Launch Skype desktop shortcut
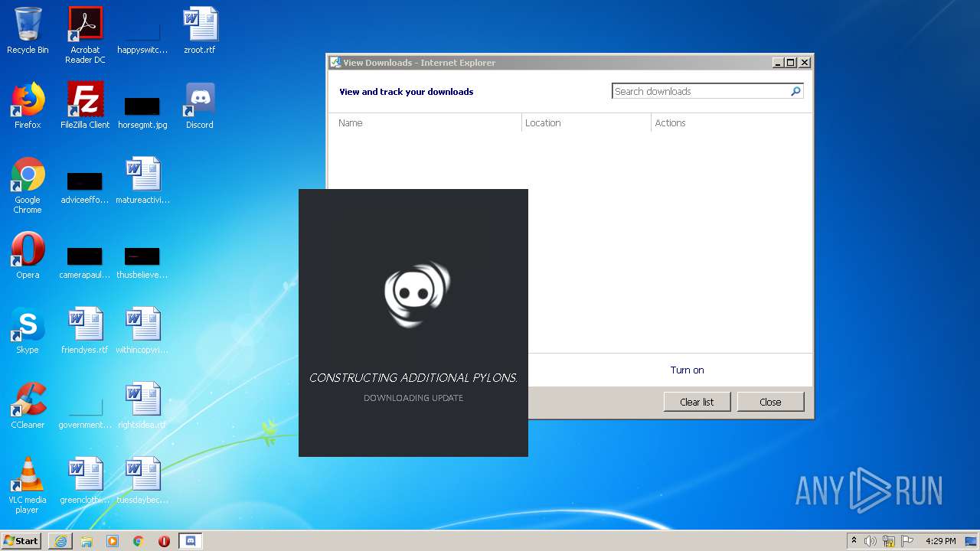 tap(28, 331)
